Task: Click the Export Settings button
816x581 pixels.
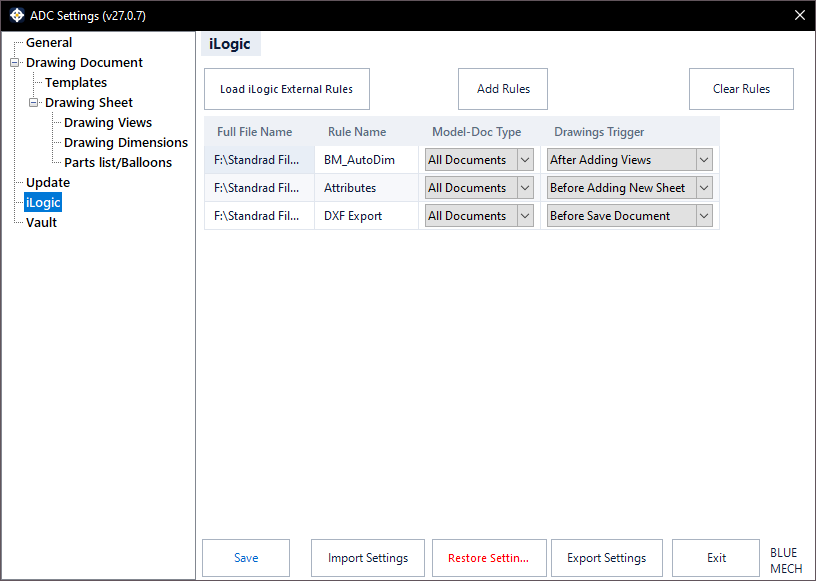Action: [x=607, y=558]
